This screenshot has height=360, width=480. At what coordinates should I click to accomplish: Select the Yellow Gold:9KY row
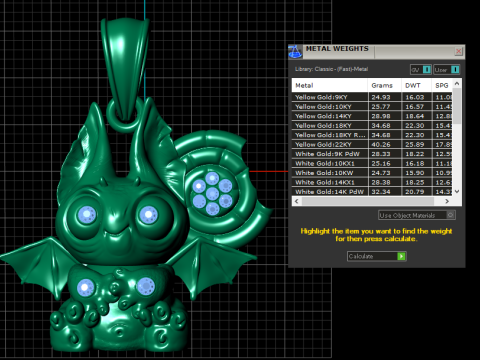point(372,97)
